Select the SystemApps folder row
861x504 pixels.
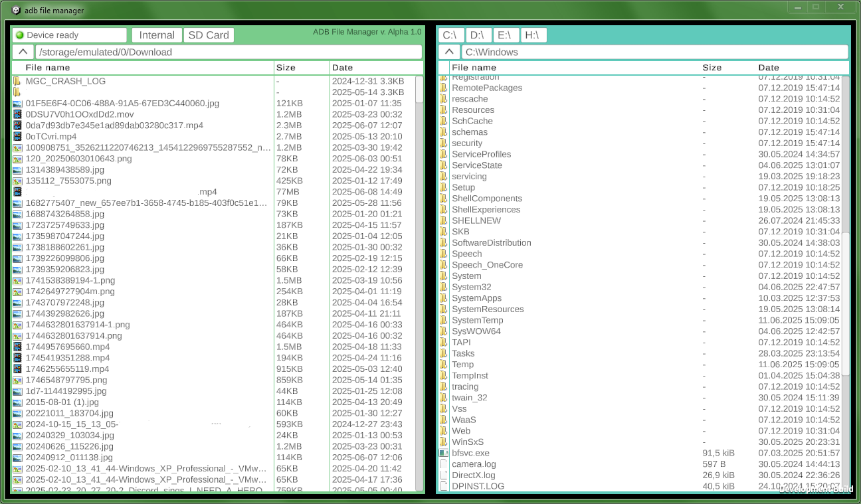coord(640,298)
